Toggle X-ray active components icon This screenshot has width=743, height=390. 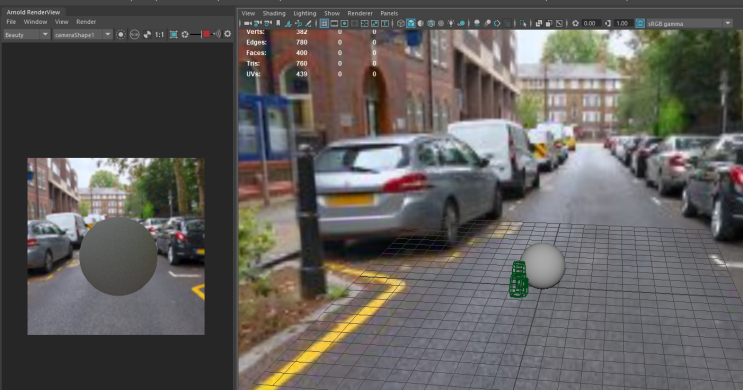tap(549, 23)
